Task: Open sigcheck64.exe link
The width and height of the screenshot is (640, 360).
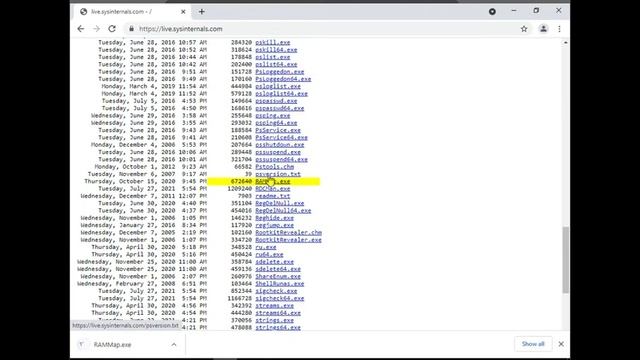Action: (280, 299)
